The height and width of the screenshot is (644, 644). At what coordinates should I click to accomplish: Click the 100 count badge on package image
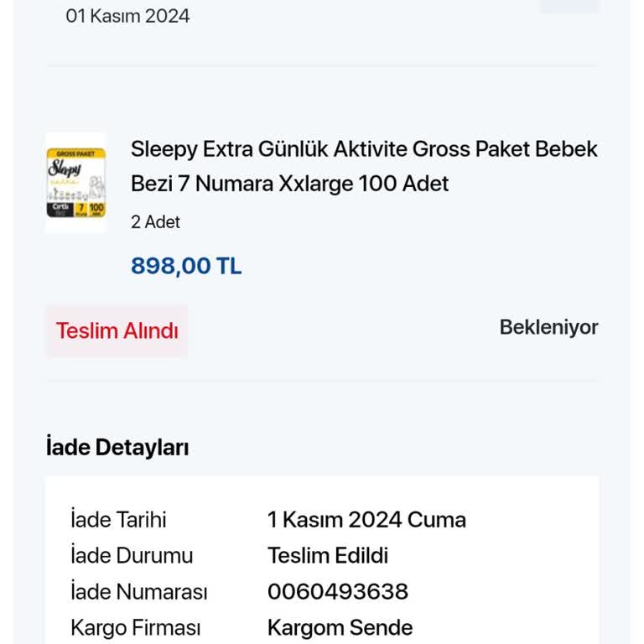tap(96, 208)
